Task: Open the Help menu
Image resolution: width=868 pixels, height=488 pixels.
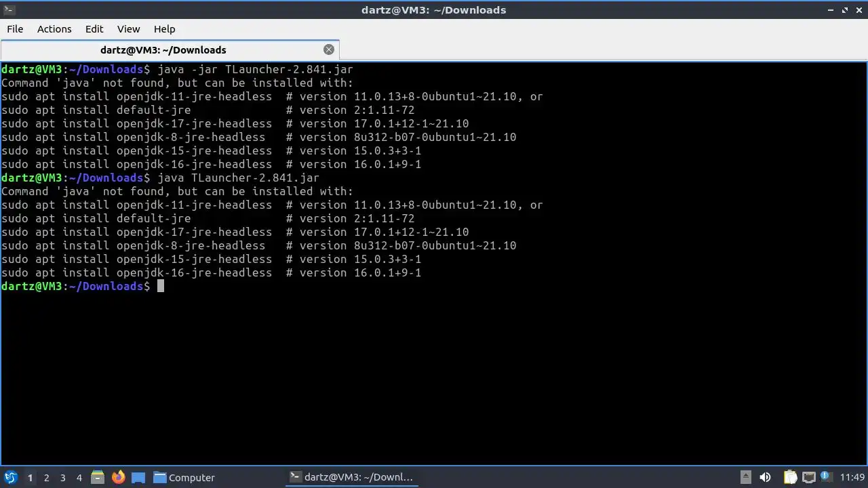Action: coord(164,29)
